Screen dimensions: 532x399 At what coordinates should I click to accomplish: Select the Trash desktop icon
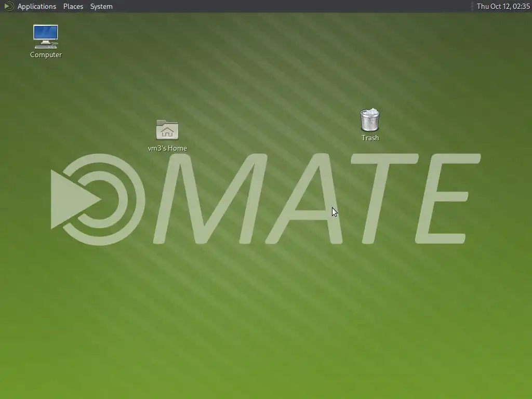pyautogui.click(x=370, y=120)
